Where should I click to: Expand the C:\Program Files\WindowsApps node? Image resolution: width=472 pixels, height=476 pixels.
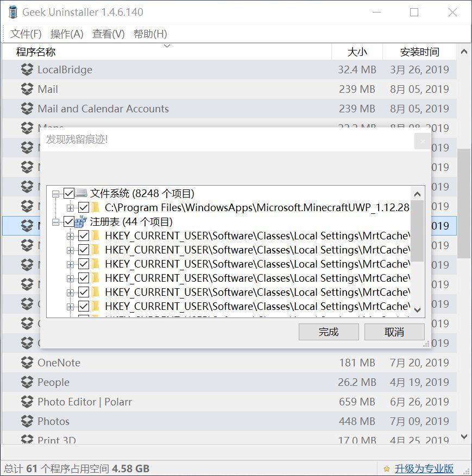(x=70, y=208)
